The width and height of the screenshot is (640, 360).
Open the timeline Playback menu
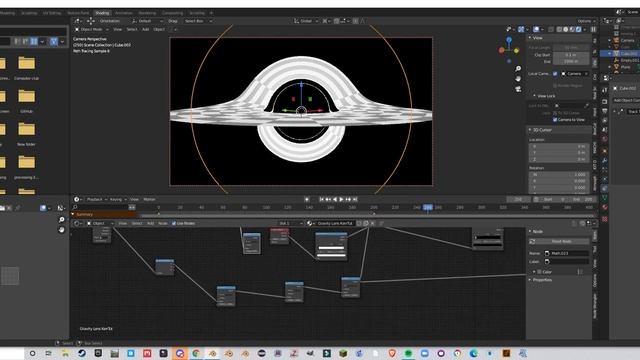[x=96, y=200]
